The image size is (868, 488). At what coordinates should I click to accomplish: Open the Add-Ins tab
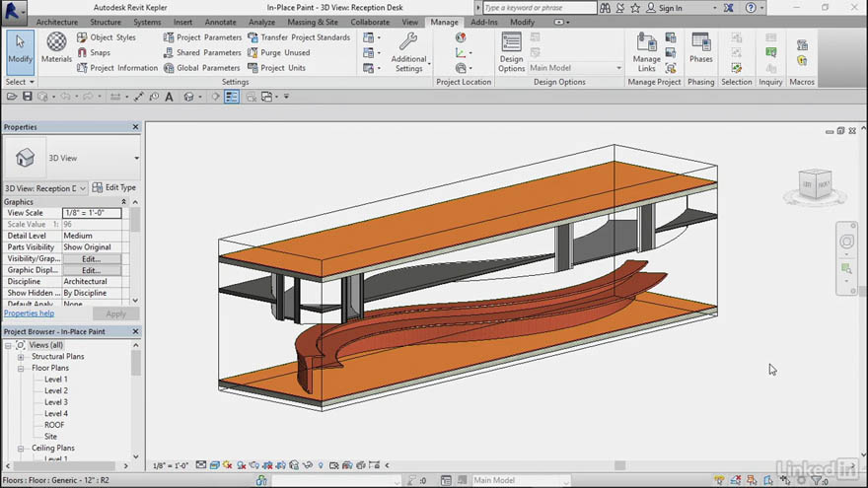(484, 22)
